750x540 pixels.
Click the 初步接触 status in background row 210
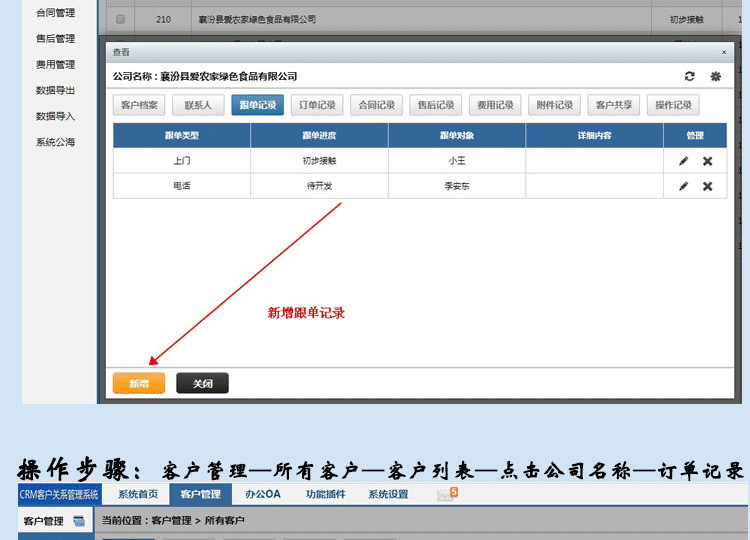pos(686,19)
